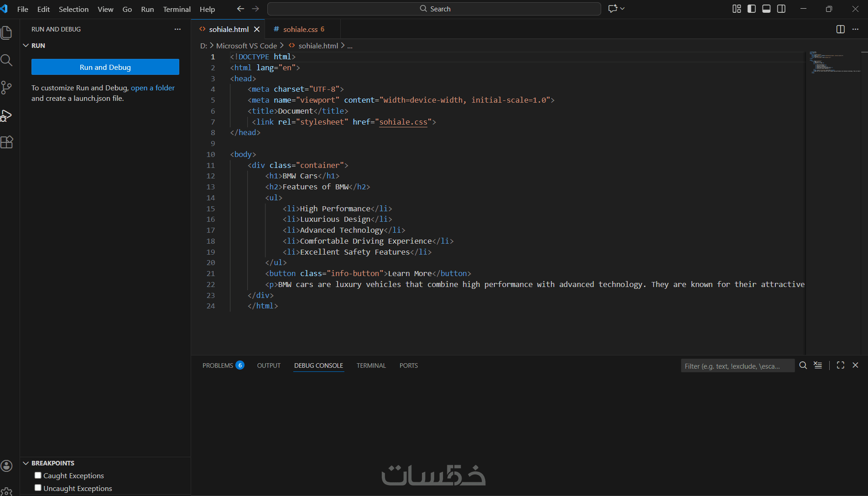Viewport: 868px width, 496px height.
Task: Maximize the panel size
Action: pyautogui.click(x=841, y=365)
